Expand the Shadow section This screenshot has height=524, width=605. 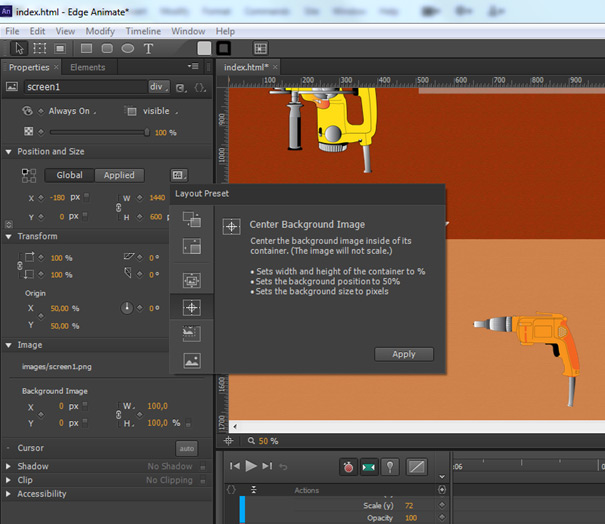9,466
